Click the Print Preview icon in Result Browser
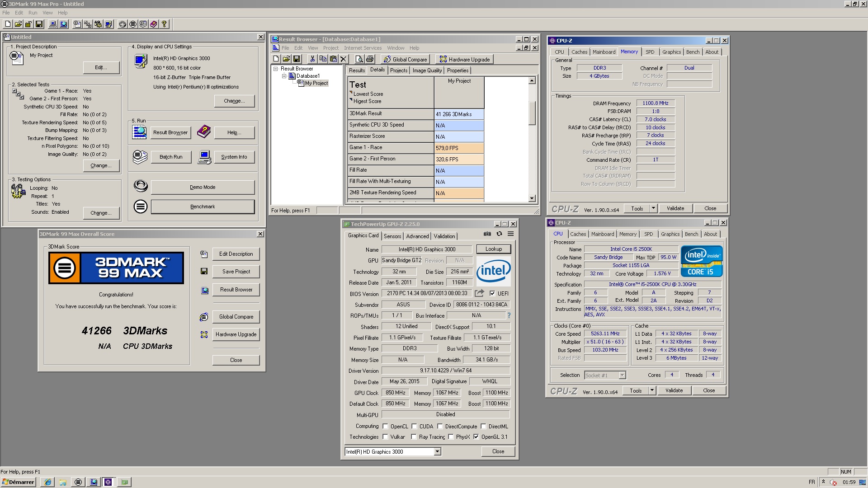 tap(359, 59)
